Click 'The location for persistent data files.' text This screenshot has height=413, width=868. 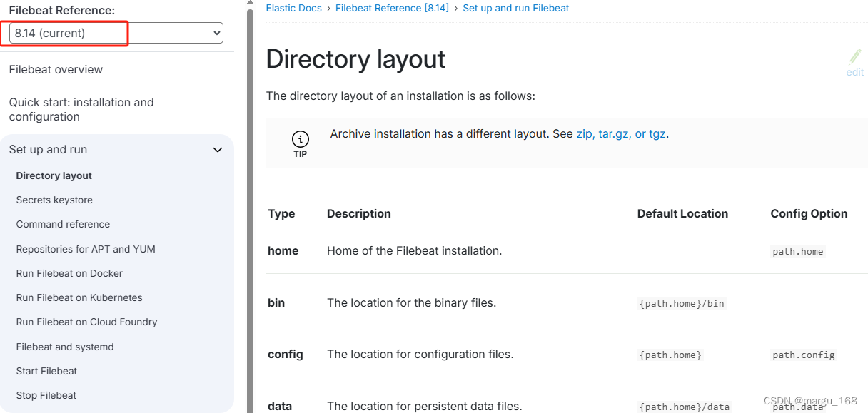pos(425,406)
